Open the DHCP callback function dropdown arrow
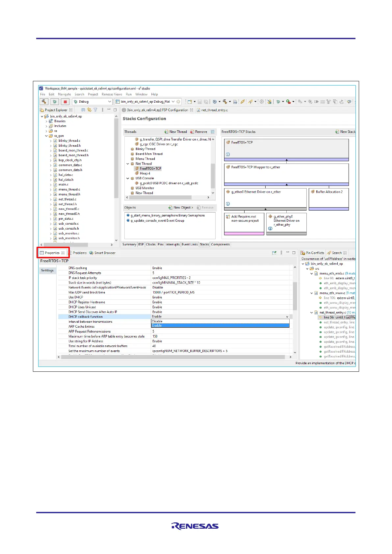Viewport: 392px width, 554px height. 287,317
